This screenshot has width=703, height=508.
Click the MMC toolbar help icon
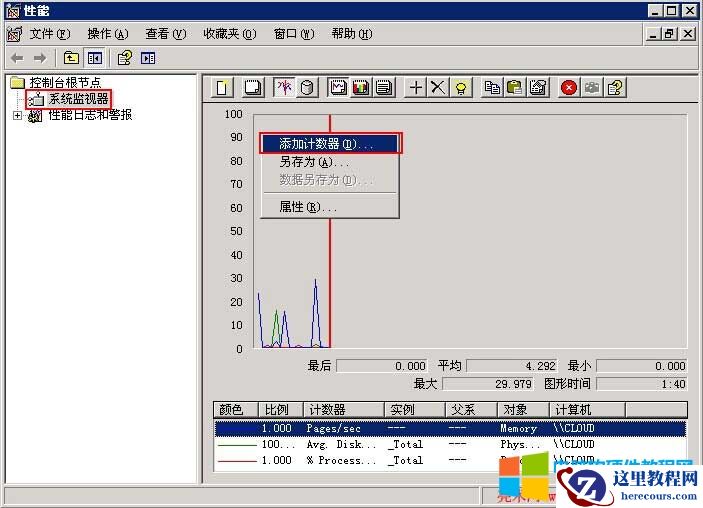(125, 58)
